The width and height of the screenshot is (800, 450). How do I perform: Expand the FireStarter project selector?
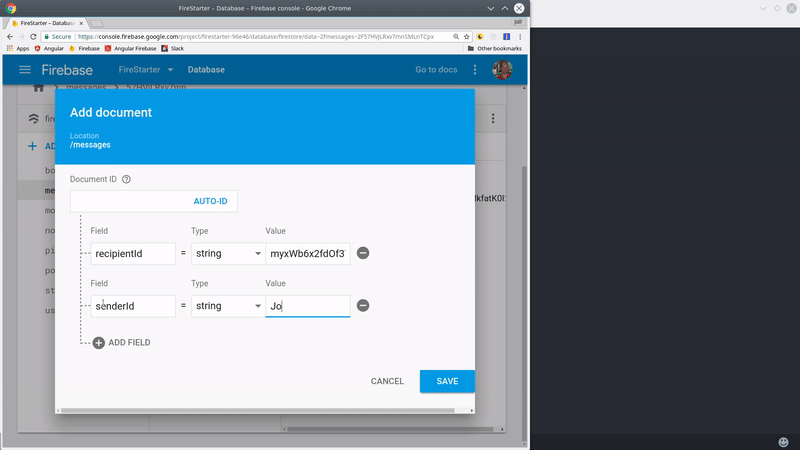point(146,70)
